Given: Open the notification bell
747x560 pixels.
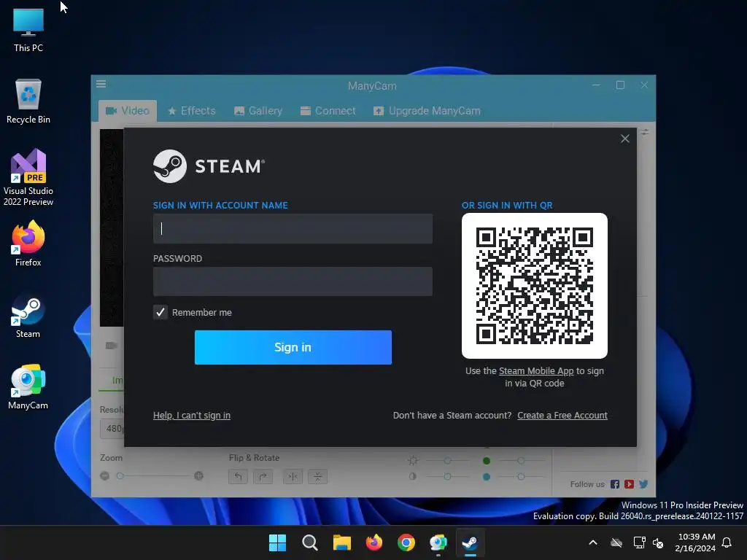Looking at the screenshot, I should 727,542.
